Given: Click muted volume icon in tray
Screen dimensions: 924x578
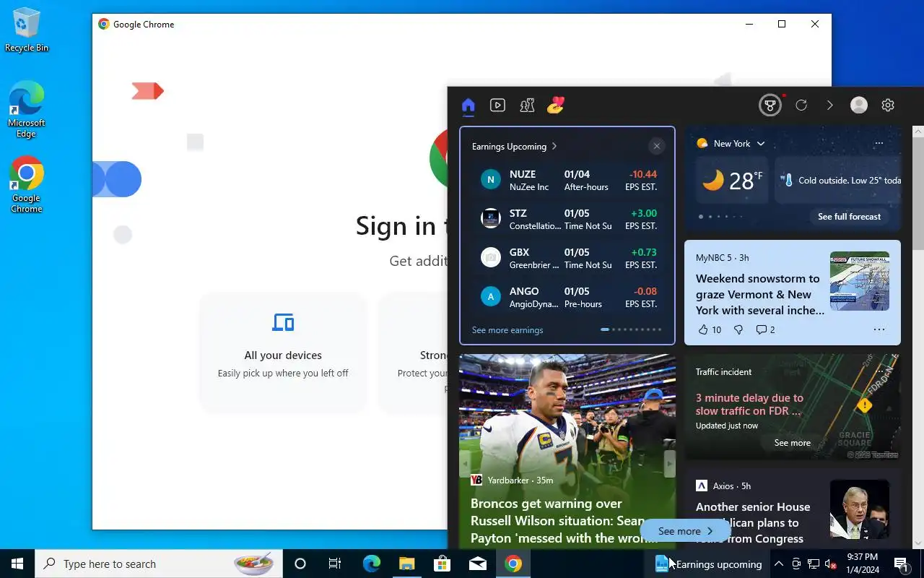Looking at the screenshot, I should 830,564.
